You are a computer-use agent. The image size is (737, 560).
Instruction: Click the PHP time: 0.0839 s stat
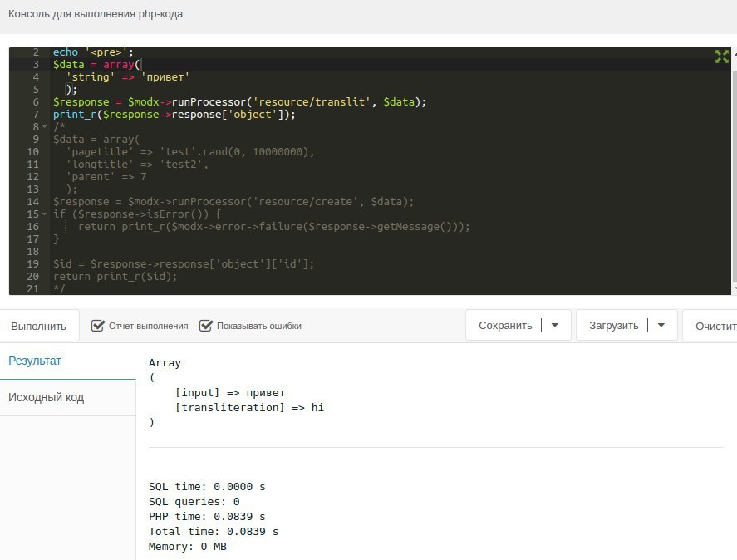[207, 516]
